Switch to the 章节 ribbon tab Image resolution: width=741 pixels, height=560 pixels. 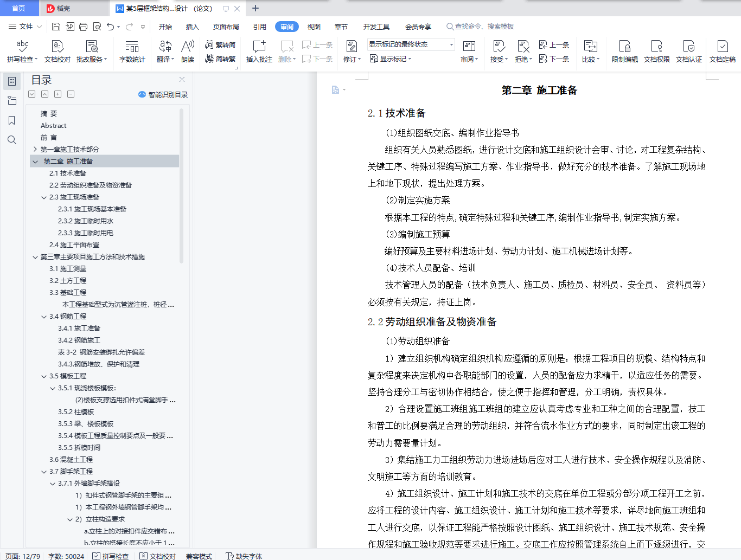pyautogui.click(x=341, y=27)
